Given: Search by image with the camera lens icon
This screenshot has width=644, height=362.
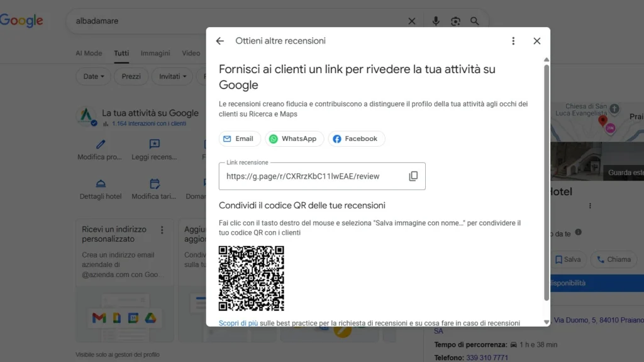Looking at the screenshot, I should [x=455, y=21].
